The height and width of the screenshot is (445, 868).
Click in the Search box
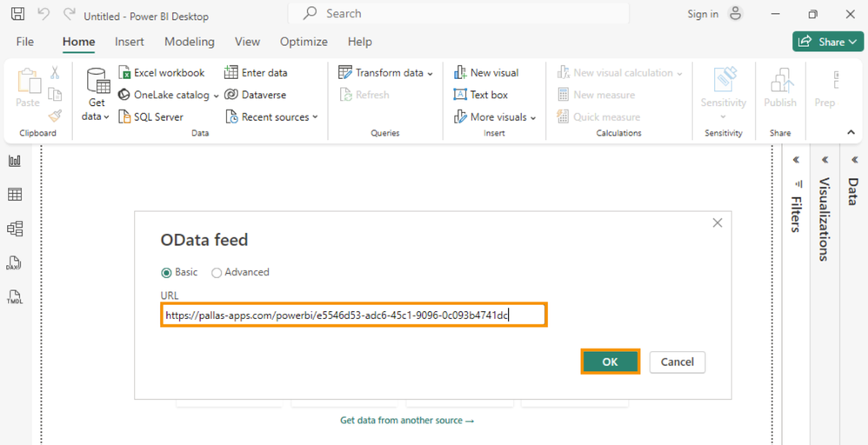click(x=459, y=14)
